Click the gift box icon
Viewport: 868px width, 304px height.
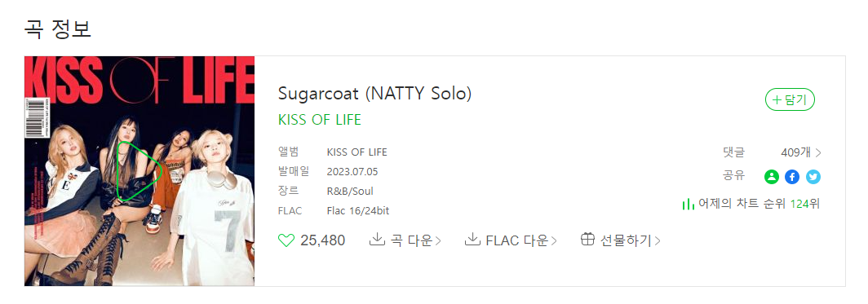coord(588,240)
